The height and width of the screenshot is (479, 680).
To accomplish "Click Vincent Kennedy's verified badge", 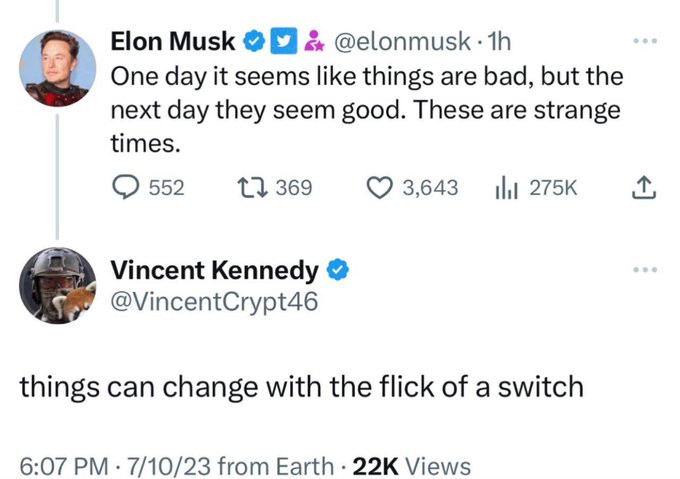I will pyautogui.click(x=339, y=270).
